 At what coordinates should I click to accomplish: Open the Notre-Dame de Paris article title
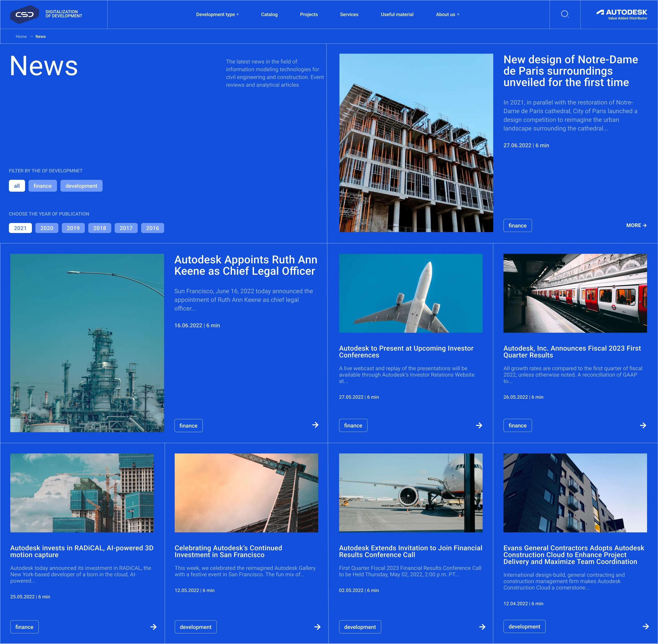point(571,71)
